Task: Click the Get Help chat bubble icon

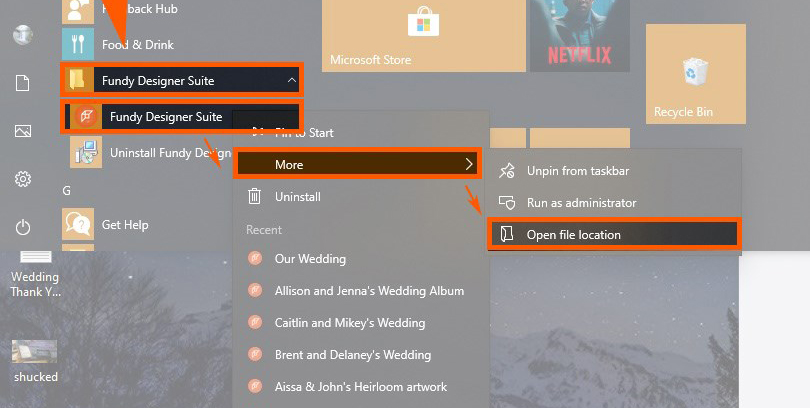Action: click(x=78, y=224)
